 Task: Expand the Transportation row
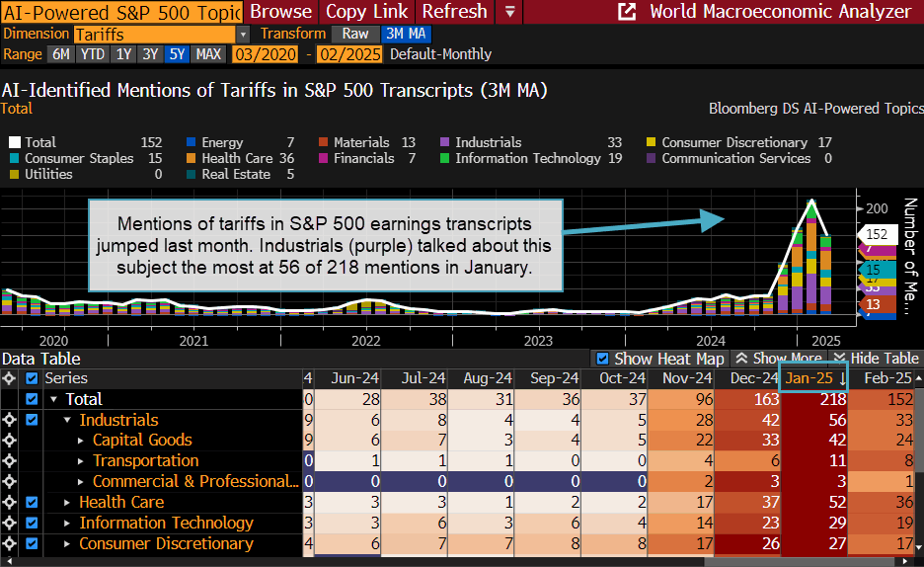pyautogui.click(x=81, y=461)
